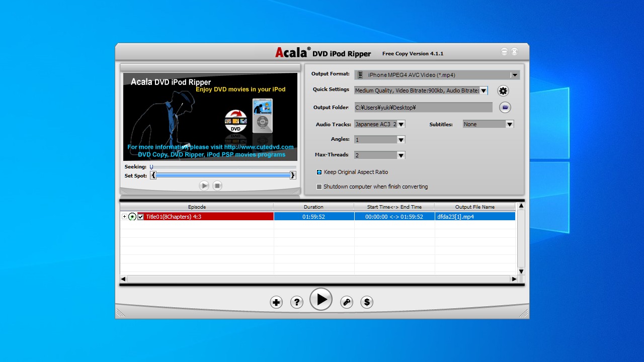Click the add DVD plus button
The image size is (644, 362).
point(276,302)
